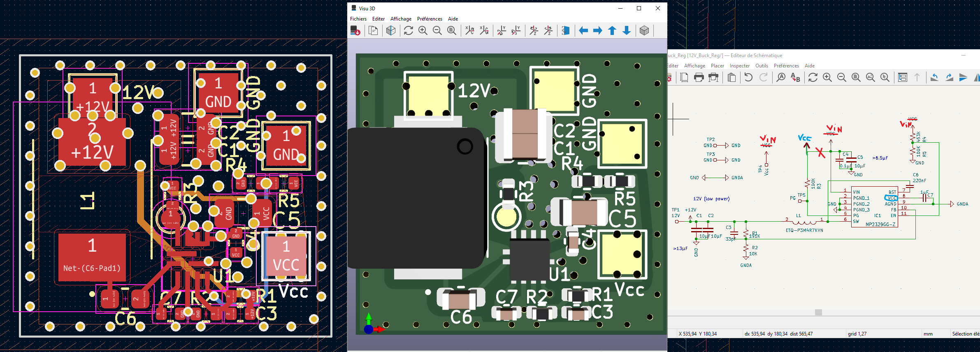980x352 pixels.
Task: Open Préférences menu in schematic editor
Action: pyautogui.click(x=786, y=66)
